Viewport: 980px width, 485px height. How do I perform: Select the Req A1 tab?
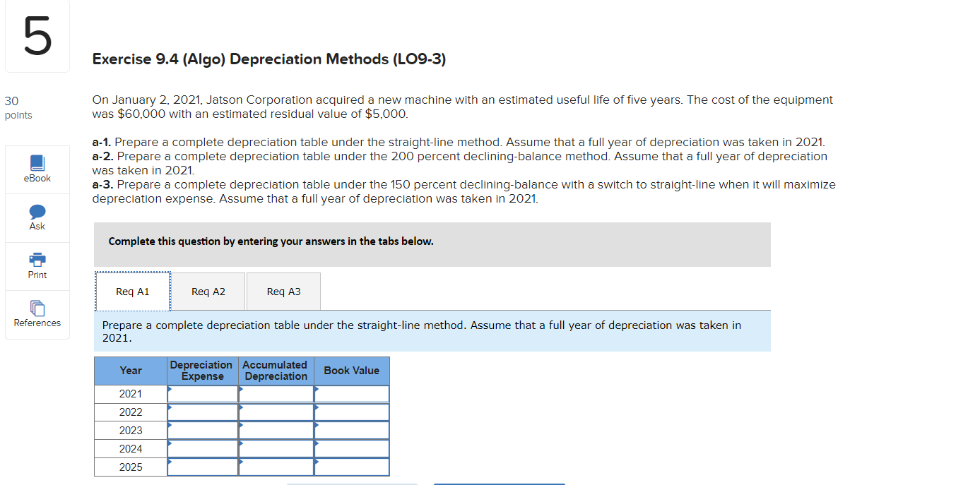tap(132, 291)
